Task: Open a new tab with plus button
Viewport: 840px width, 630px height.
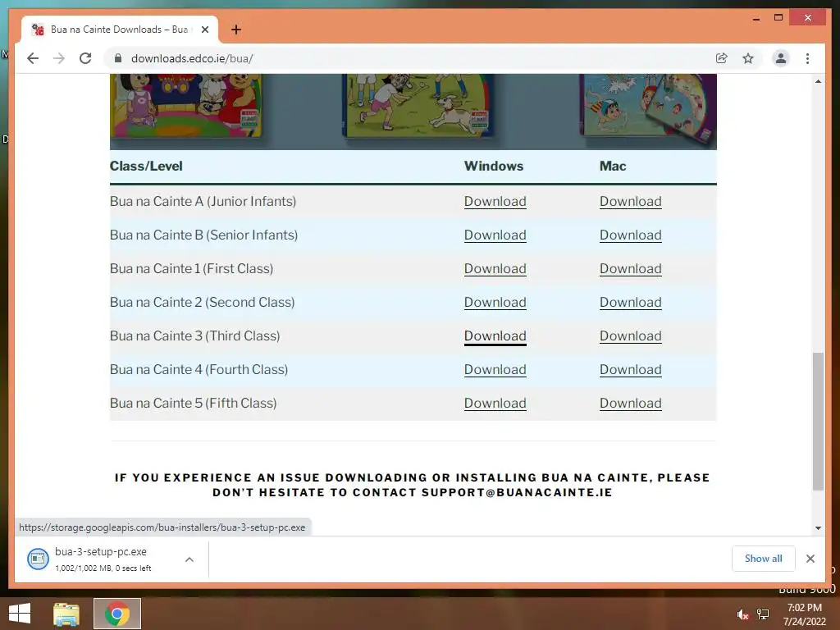Action: click(x=235, y=30)
